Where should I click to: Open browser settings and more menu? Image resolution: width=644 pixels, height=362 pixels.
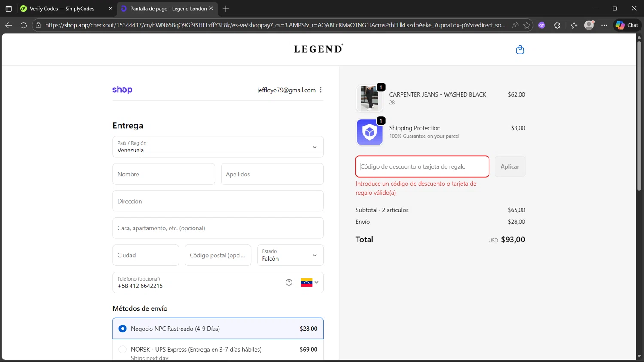tap(604, 25)
